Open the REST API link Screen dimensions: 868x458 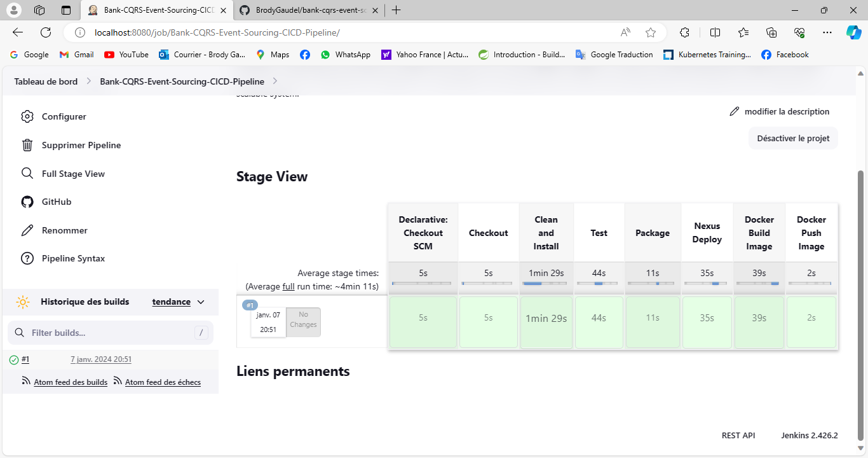pyautogui.click(x=738, y=436)
